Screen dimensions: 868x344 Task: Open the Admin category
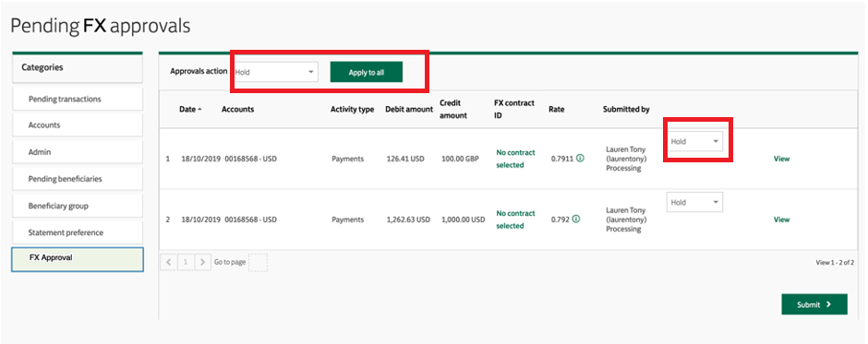click(78, 151)
